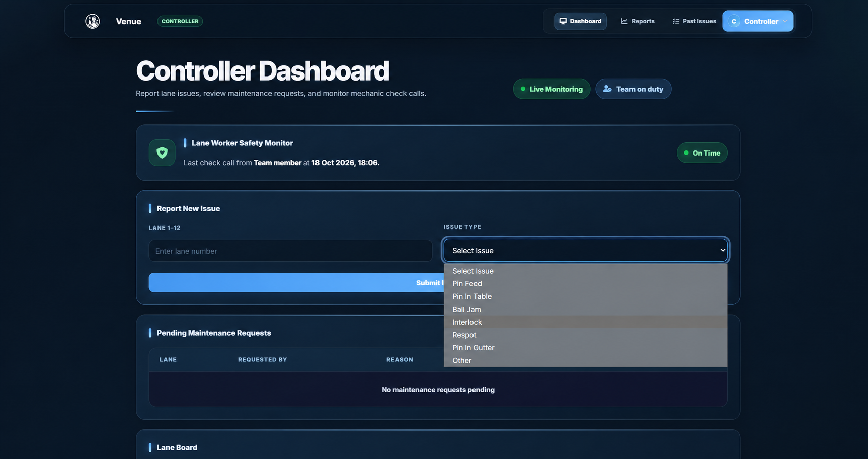Click the REQUESTED BY column header
The image size is (868, 459).
[262, 359]
